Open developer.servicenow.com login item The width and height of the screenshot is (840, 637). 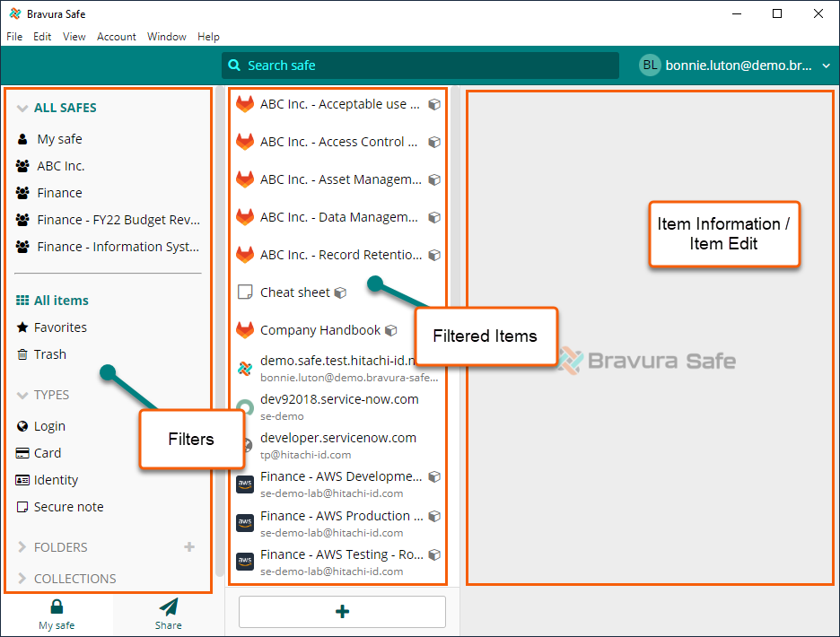pyautogui.click(x=338, y=445)
